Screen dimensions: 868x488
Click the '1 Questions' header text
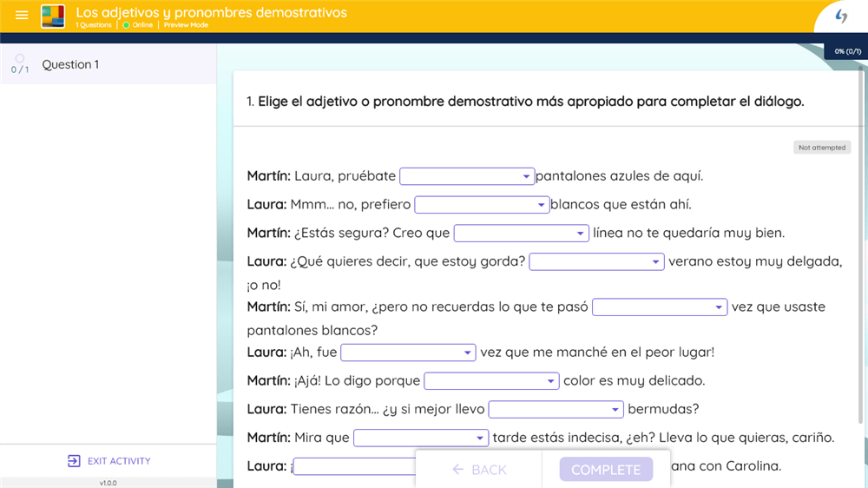coord(94,25)
